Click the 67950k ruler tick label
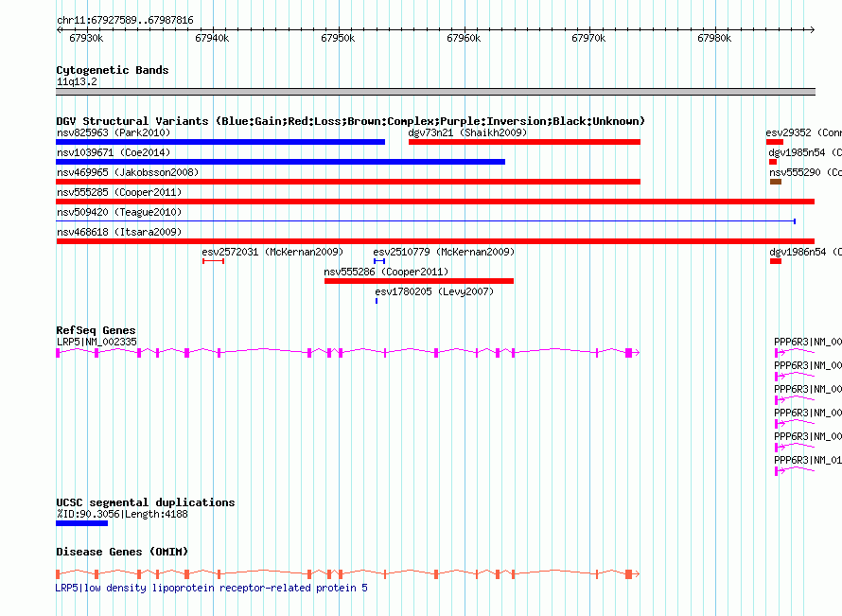 [338, 39]
